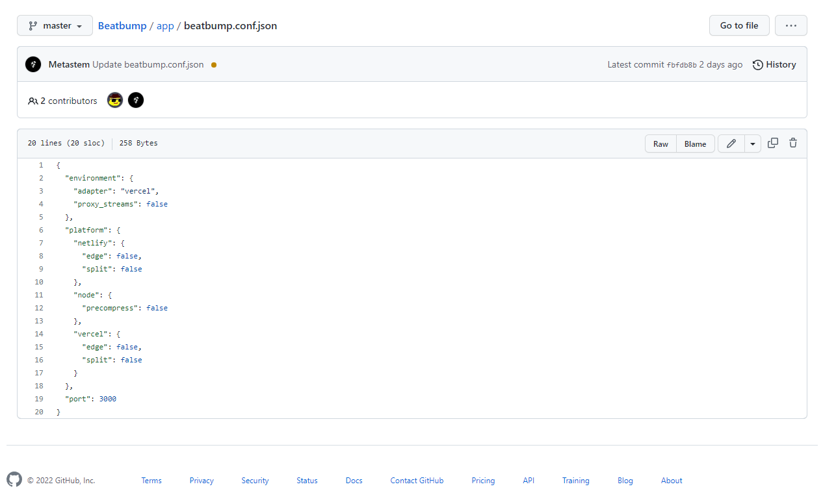Click the "20 lines (20 sloc)" text
836x504 pixels.
click(66, 143)
